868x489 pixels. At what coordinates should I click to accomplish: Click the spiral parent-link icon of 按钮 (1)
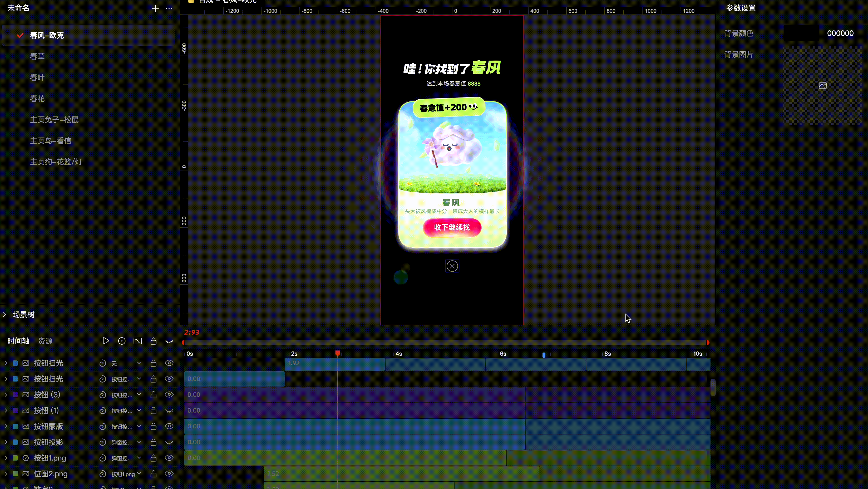click(x=102, y=410)
